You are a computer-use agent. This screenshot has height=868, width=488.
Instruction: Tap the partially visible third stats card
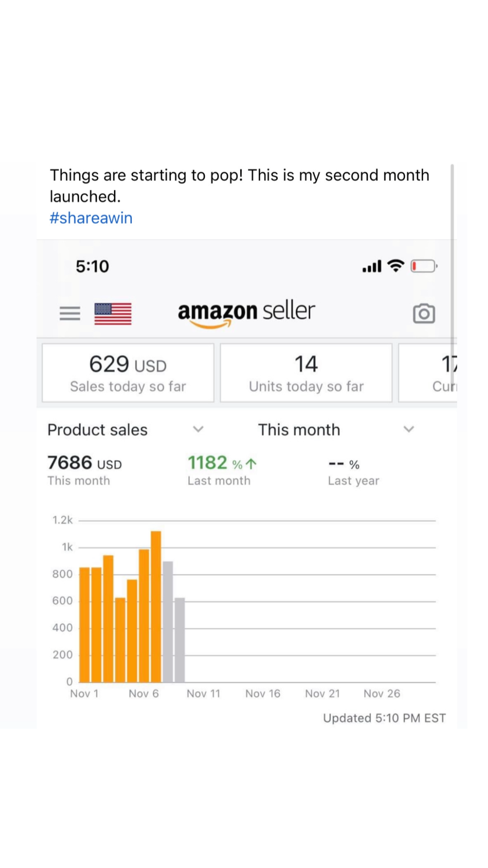[x=428, y=373]
